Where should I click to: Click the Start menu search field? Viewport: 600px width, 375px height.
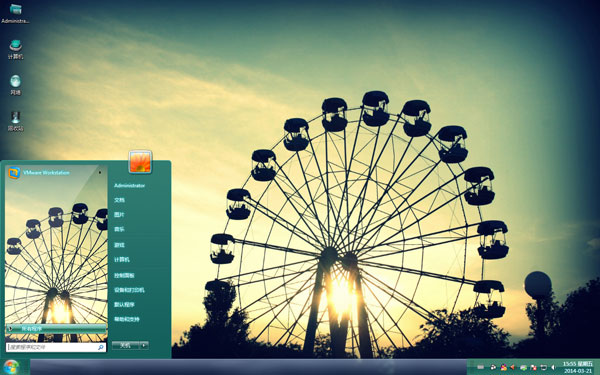click(x=56, y=347)
